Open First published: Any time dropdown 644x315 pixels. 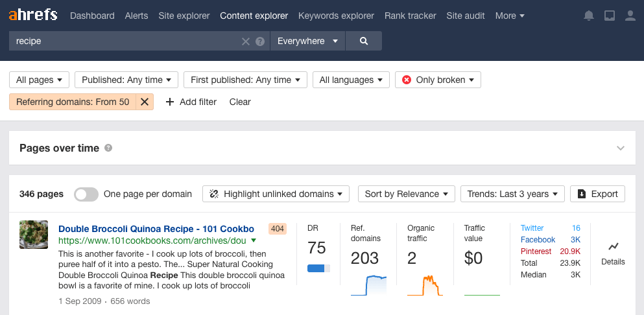(x=245, y=80)
